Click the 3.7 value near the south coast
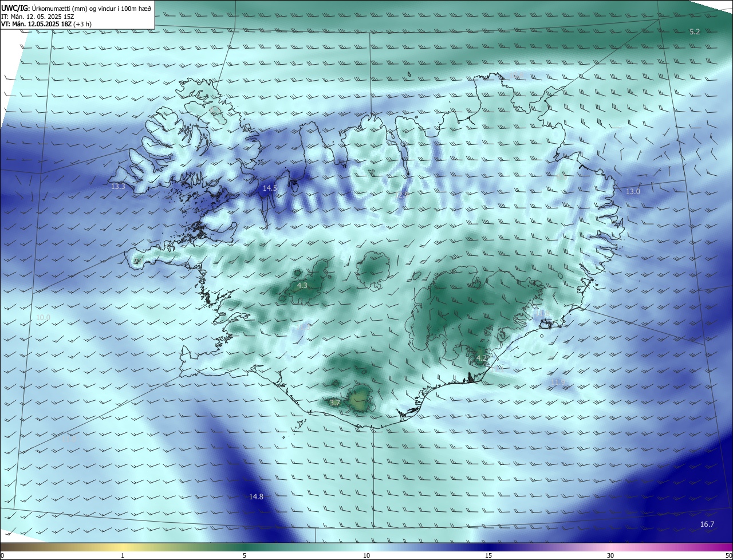This screenshot has height=560, width=733. [x=336, y=403]
